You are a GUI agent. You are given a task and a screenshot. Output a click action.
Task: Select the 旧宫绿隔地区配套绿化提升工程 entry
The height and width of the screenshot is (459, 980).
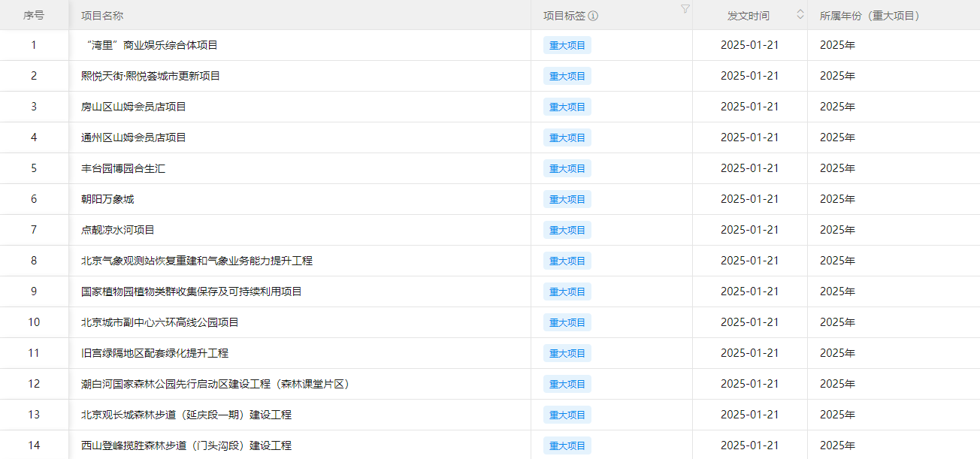pos(155,353)
